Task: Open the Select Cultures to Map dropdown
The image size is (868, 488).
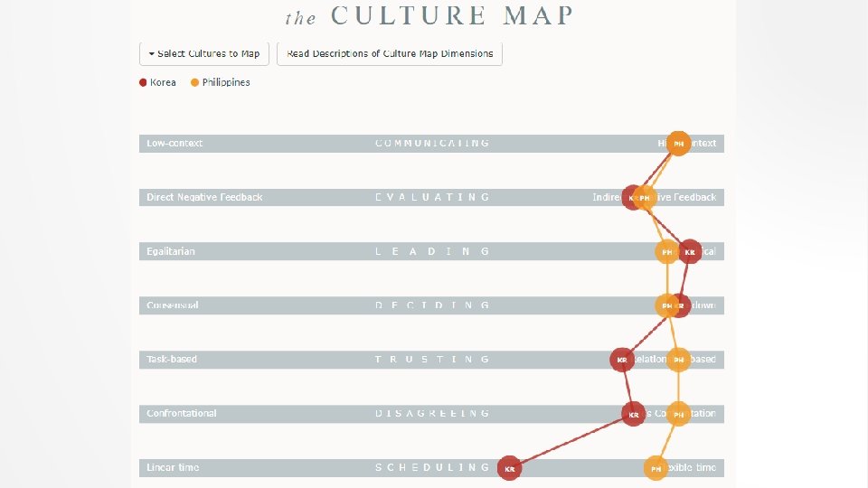Action: coord(203,53)
